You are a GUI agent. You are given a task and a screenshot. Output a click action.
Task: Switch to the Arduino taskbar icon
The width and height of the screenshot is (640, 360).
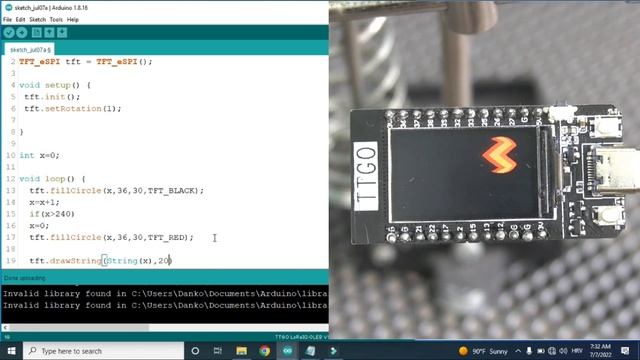(287, 351)
